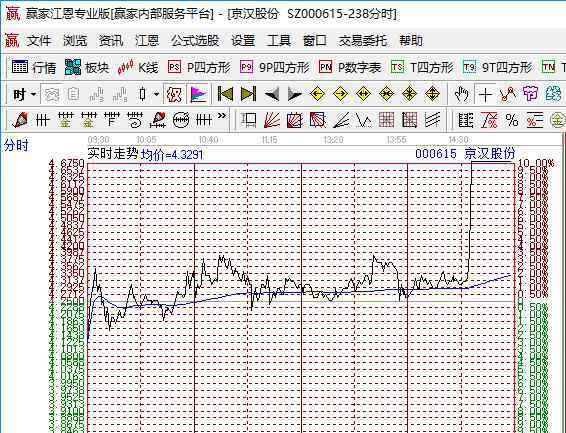
Task: Click the spiral ruler tool icon
Action: pos(135,120)
